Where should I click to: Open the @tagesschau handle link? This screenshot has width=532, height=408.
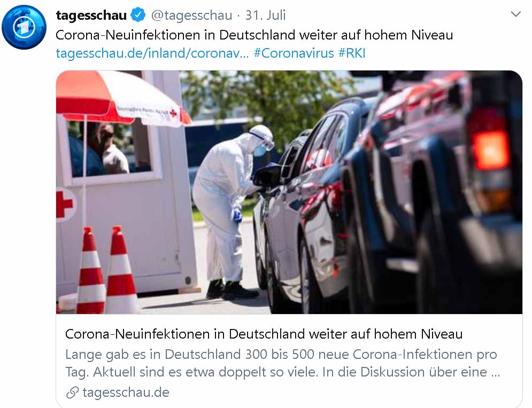pos(191,15)
